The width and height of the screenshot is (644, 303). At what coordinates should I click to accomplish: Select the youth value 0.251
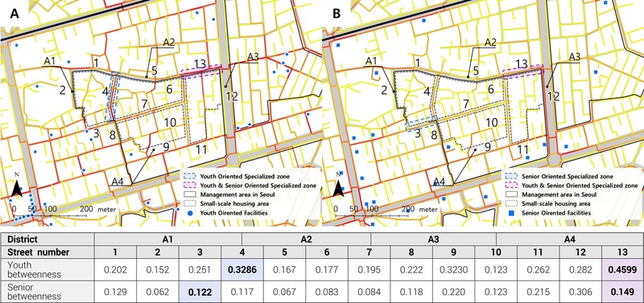(200, 269)
